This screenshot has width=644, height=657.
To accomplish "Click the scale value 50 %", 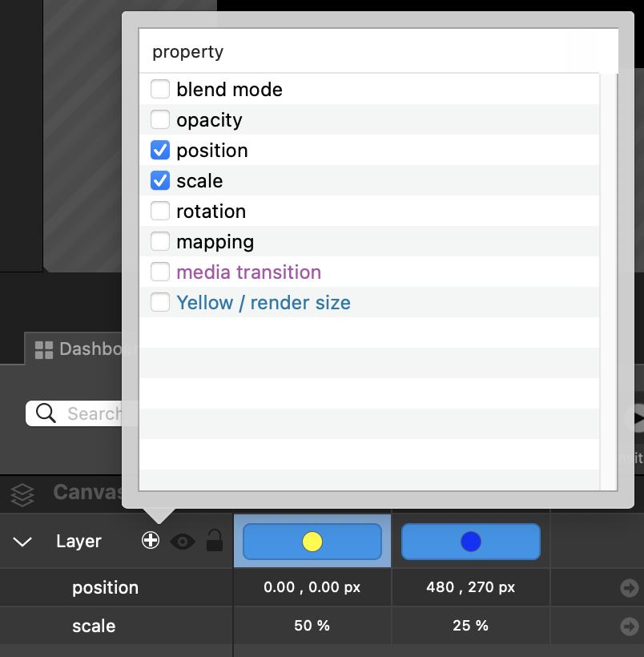I will click(312, 626).
